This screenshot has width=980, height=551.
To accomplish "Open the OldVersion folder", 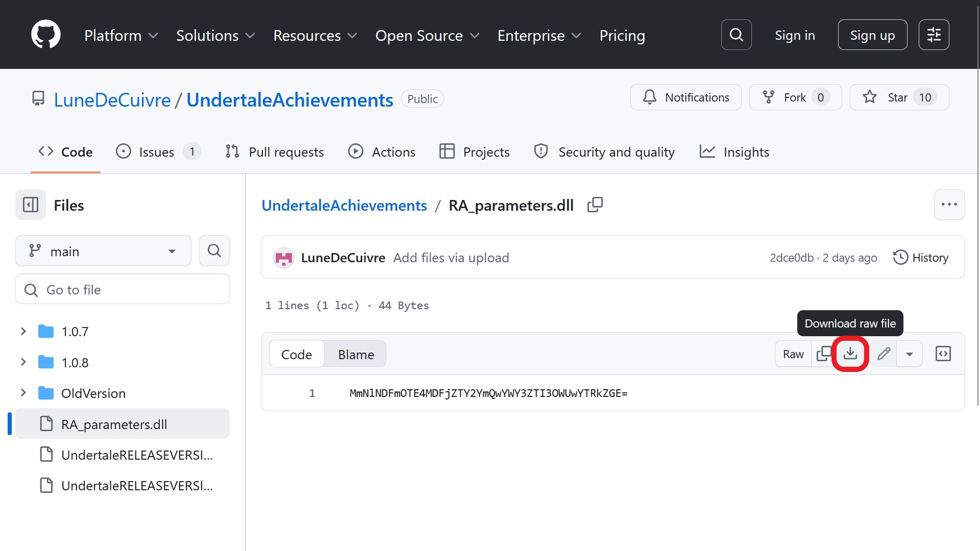I will click(x=93, y=393).
